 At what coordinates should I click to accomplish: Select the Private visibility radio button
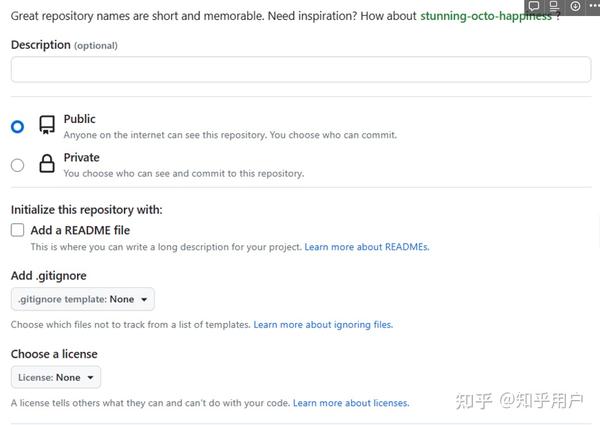click(18, 165)
